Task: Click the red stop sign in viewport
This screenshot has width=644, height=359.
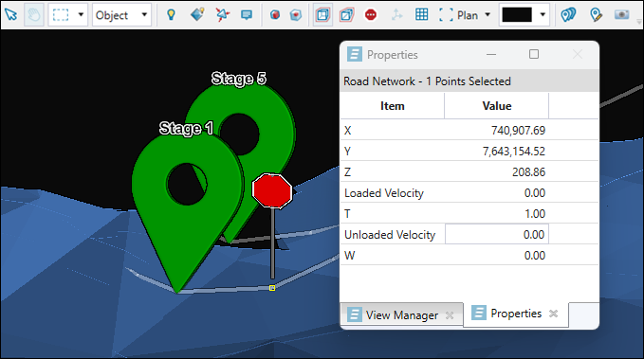Action: tap(272, 191)
